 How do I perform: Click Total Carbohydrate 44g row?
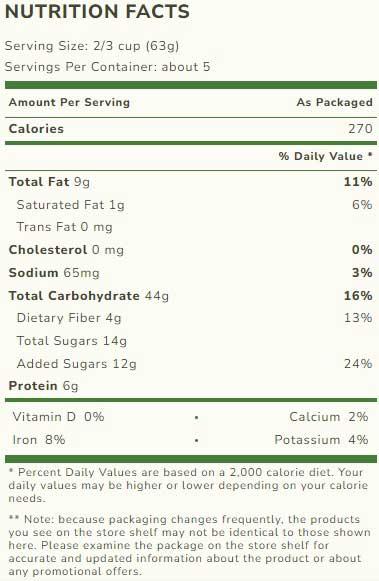click(190, 296)
